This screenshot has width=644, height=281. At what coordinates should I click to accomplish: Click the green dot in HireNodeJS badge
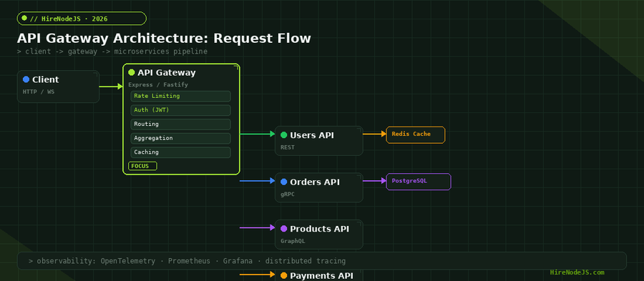[x=24, y=18]
